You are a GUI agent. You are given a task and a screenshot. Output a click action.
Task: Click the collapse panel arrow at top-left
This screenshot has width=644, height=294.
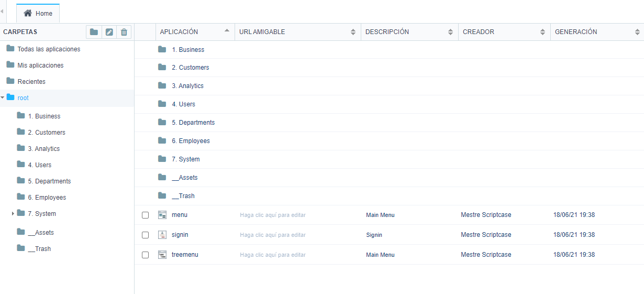tap(2, 11)
